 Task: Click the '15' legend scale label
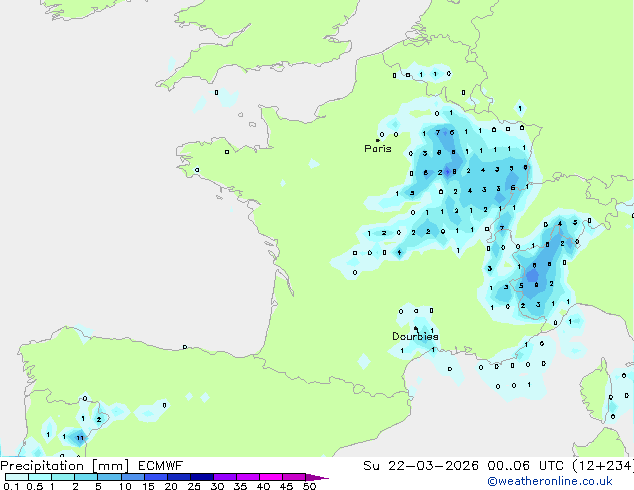click(148, 486)
